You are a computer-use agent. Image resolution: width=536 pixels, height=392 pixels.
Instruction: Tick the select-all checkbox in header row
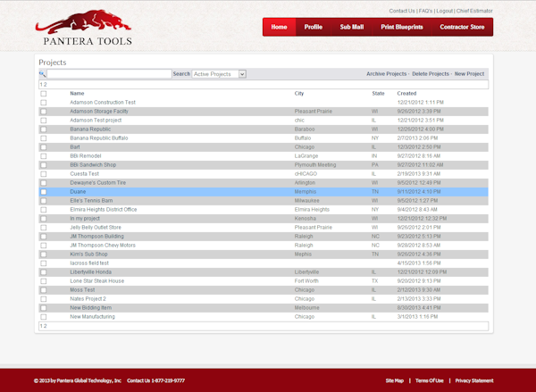[44, 94]
